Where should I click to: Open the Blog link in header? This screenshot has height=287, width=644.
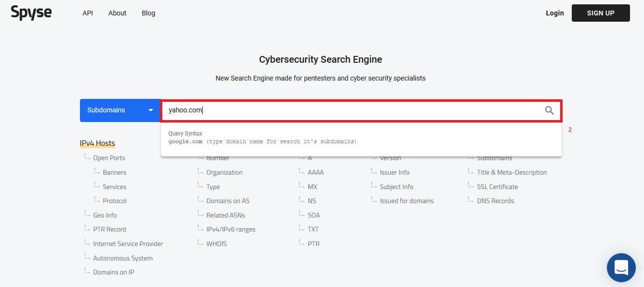[x=148, y=13]
